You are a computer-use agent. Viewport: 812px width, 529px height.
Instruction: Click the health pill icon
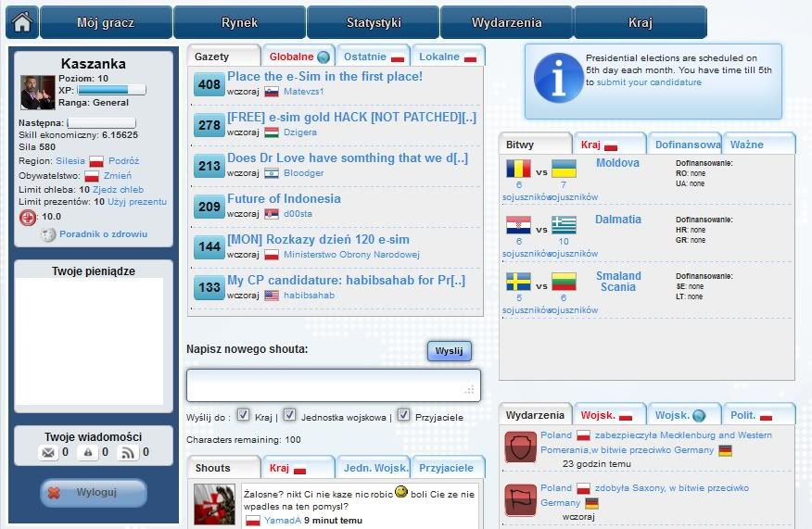[x=29, y=217]
